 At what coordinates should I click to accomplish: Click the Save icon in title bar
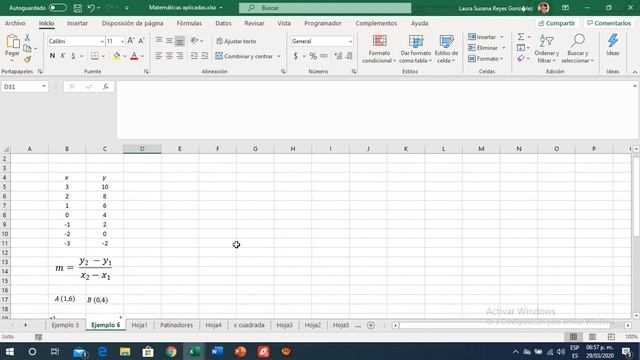pyautogui.click(x=78, y=8)
